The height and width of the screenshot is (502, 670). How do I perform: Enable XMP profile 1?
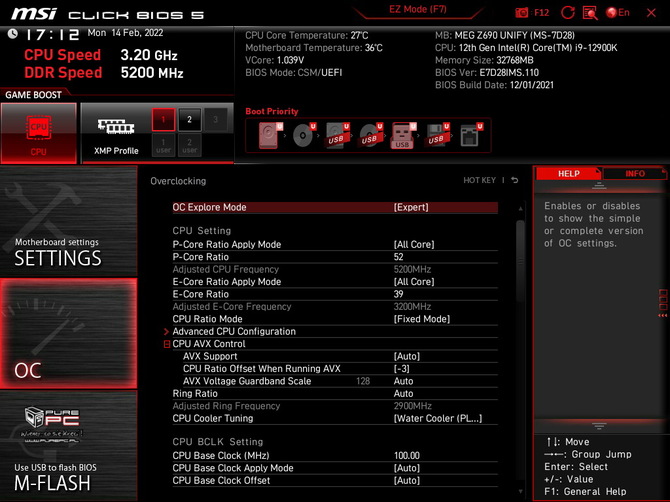click(x=163, y=120)
